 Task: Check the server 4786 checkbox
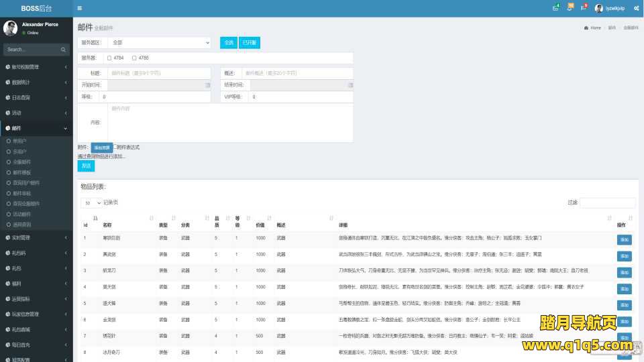pos(134,58)
